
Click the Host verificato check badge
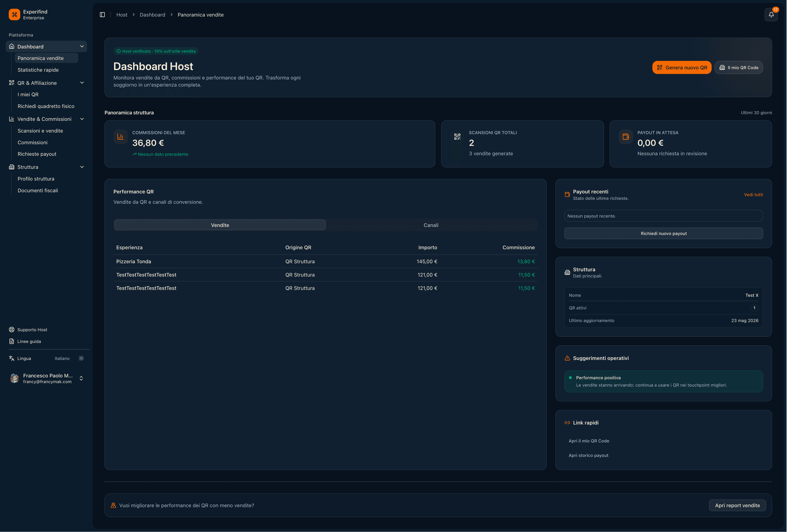coord(156,51)
